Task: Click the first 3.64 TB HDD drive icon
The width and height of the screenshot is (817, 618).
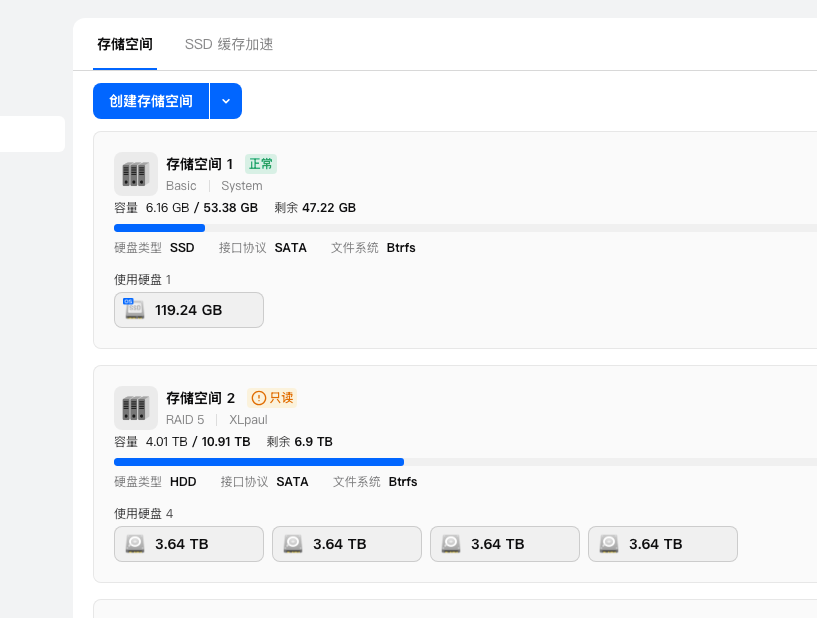Action: point(134,543)
